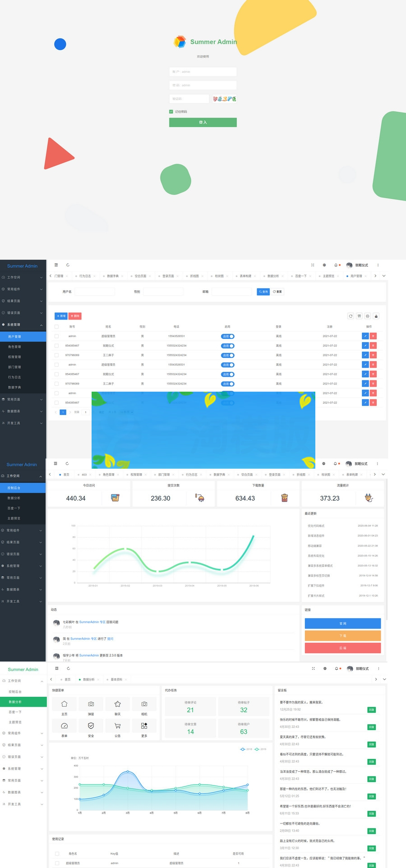Click the 用户名 search input field
Screen dimensions: 406x868
pos(95,292)
